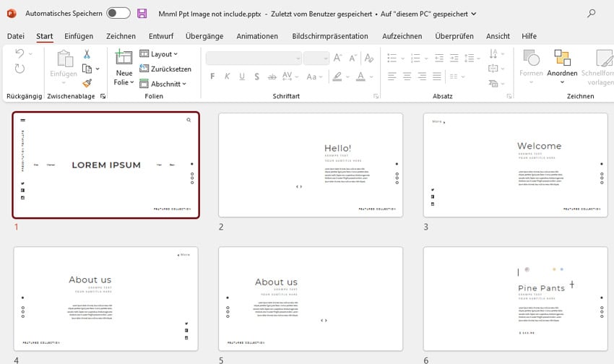Click the undo arrow icon
Image resolution: width=614 pixels, height=364 pixels.
pos(20,53)
